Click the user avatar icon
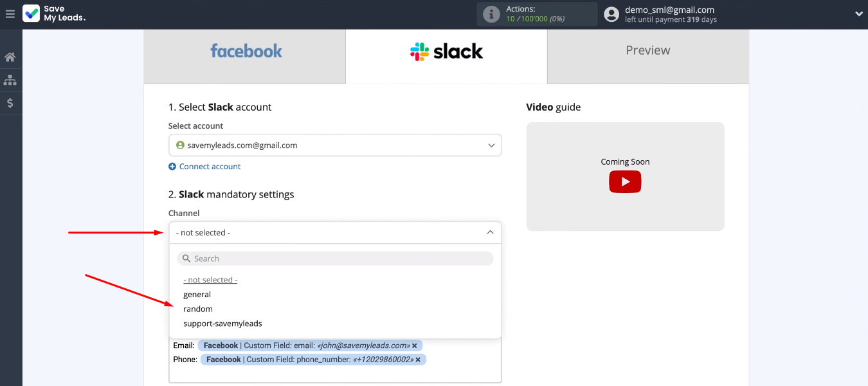The width and height of the screenshot is (868, 386). (x=611, y=14)
